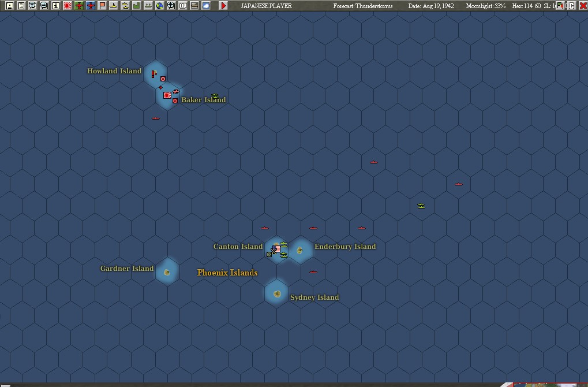Open the information 'i' toolbar button
Screen dimensions: 588x387
tap(56, 6)
